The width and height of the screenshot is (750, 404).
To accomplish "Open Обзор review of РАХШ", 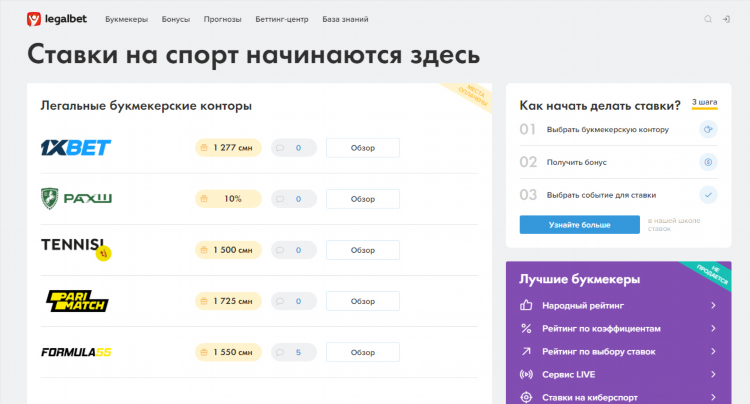I will (x=363, y=199).
